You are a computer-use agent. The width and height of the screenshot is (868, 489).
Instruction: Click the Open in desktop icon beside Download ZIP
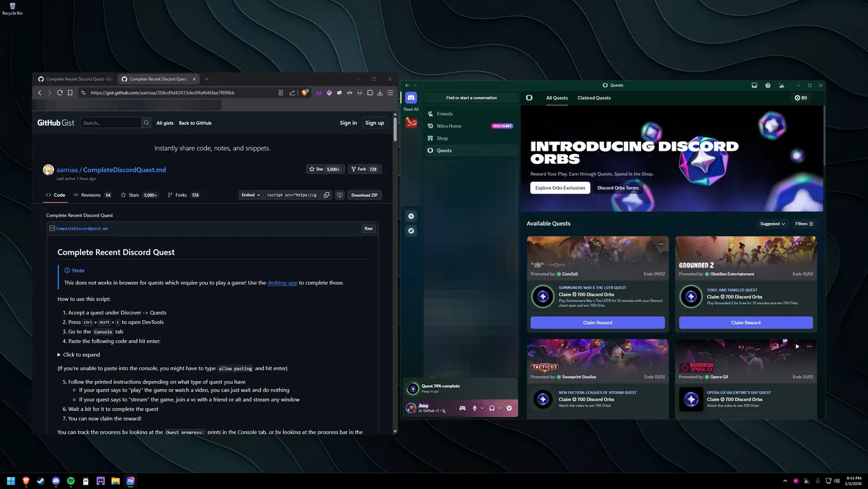(339, 195)
